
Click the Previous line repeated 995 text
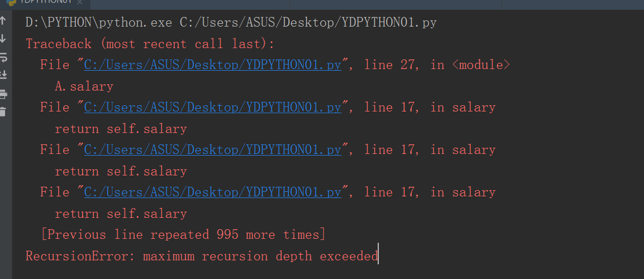pyautogui.click(x=183, y=235)
